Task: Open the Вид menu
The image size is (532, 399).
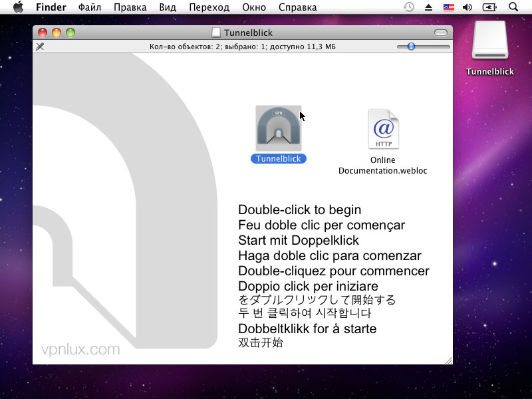Action: 168,7
